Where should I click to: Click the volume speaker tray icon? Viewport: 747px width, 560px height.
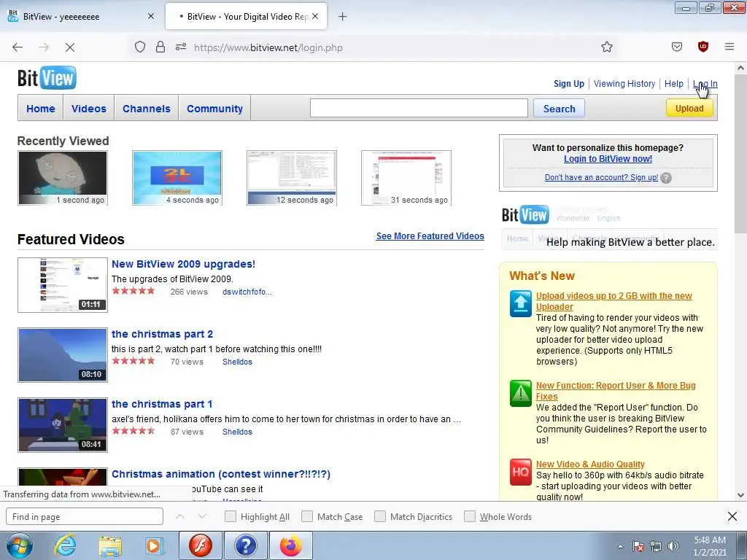(x=673, y=546)
